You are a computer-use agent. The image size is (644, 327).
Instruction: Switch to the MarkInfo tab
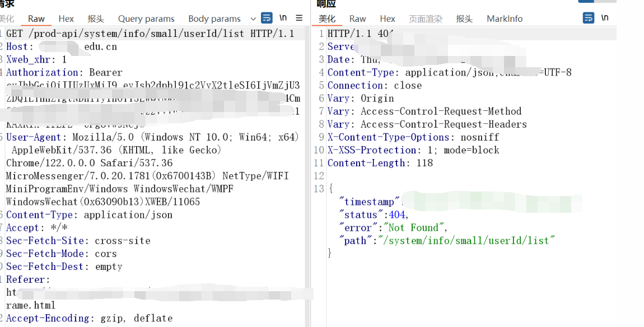505,18
